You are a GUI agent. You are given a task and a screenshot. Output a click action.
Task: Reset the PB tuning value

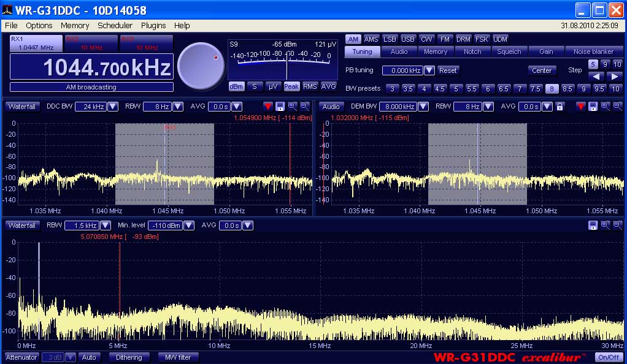(448, 70)
